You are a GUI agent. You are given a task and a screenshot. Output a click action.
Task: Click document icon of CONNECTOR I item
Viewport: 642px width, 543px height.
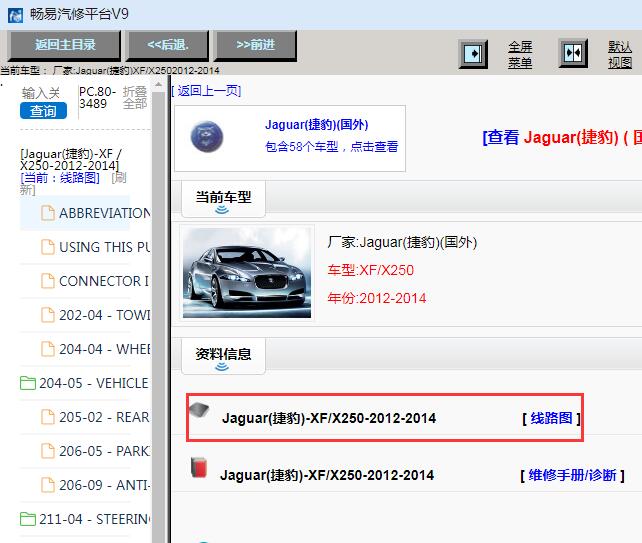(48, 281)
